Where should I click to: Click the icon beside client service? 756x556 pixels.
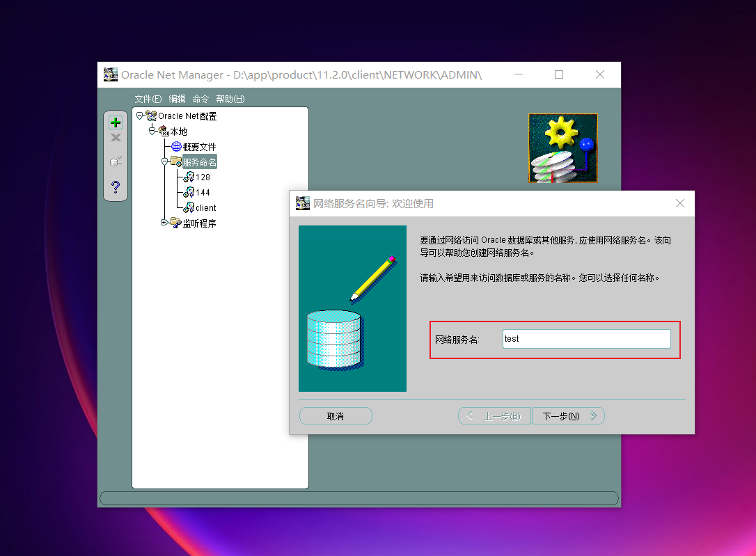point(189,207)
